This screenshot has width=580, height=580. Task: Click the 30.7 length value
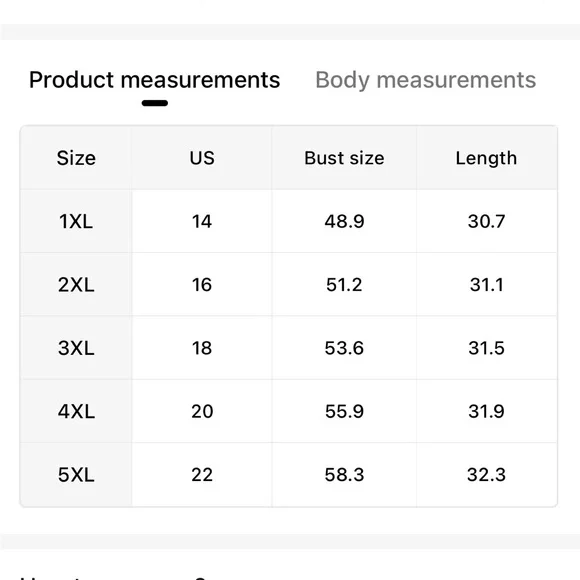[486, 222]
